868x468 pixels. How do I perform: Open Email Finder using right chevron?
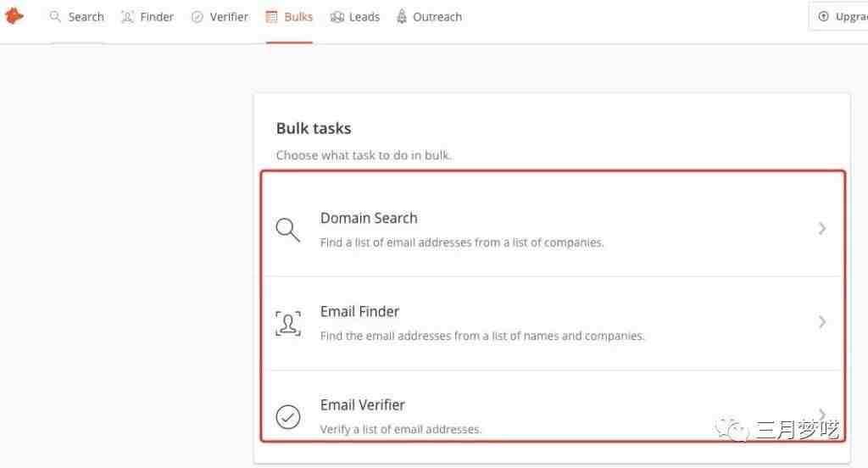tap(822, 322)
